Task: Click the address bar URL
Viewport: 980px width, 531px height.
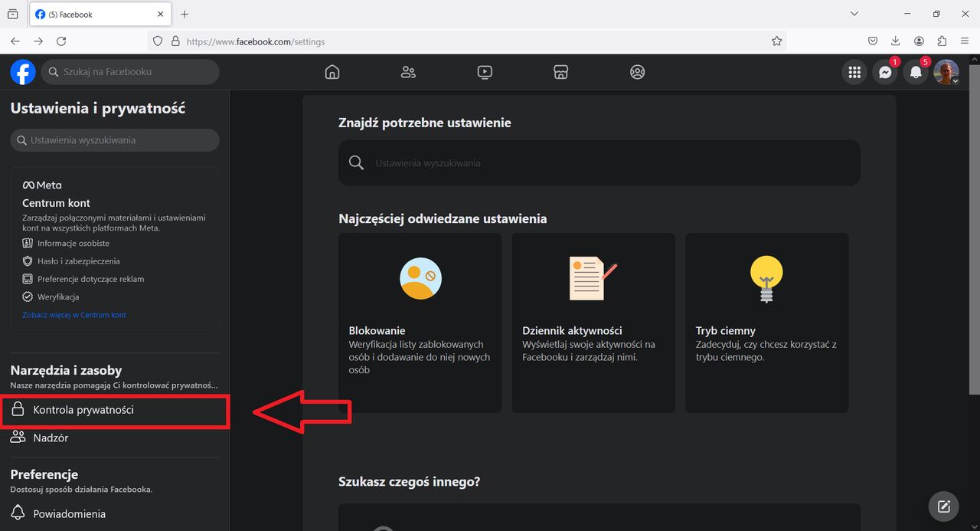Action: [x=256, y=42]
